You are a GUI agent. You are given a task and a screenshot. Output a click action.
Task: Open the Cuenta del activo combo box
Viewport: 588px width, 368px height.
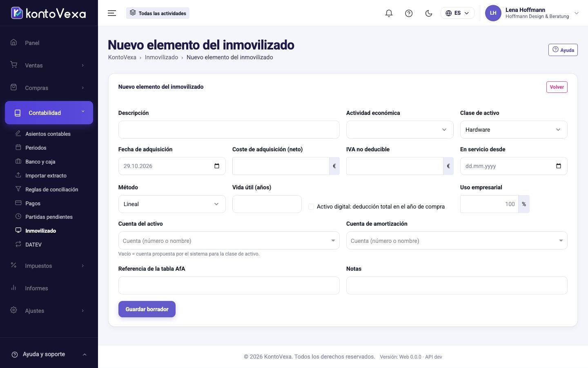229,240
